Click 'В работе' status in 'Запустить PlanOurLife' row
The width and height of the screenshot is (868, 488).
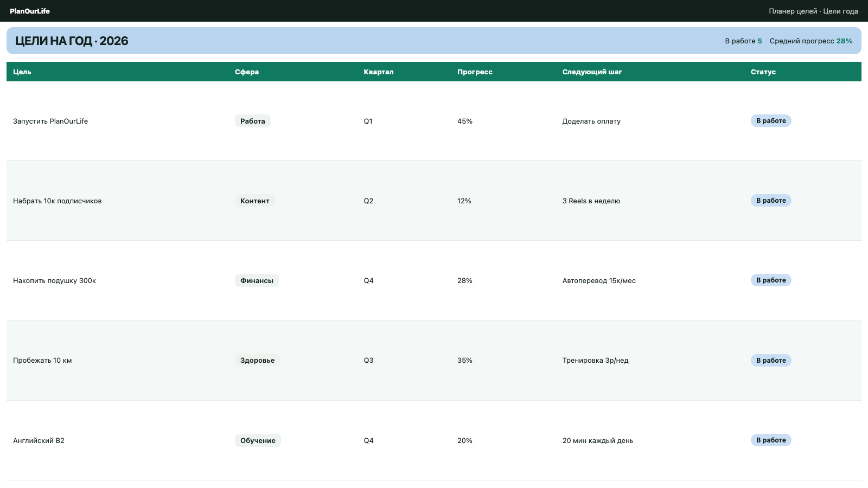pyautogui.click(x=771, y=120)
